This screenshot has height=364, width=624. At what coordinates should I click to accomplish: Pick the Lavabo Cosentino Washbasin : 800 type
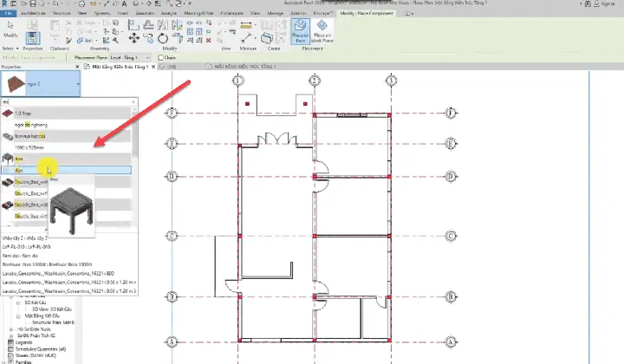click(58, 274)
